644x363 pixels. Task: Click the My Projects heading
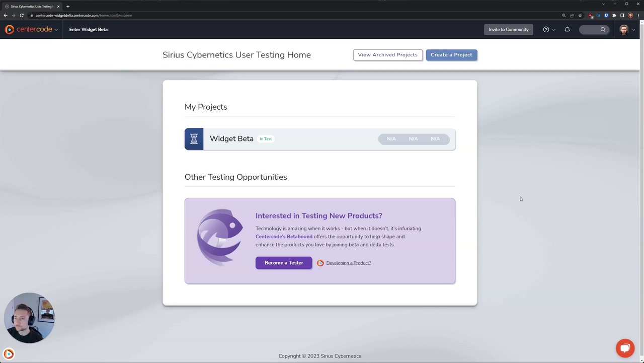click(x=206, y=107)
